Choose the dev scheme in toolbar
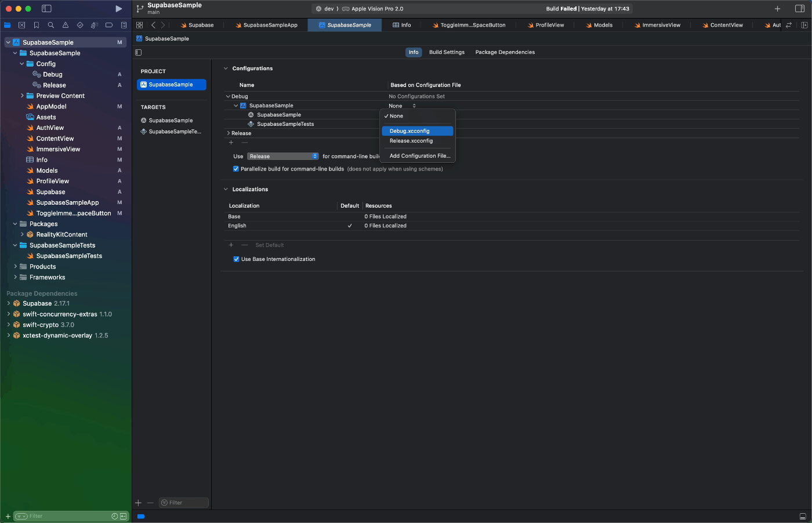The height and width of the screenshot is (523, 812). [325, 9]
